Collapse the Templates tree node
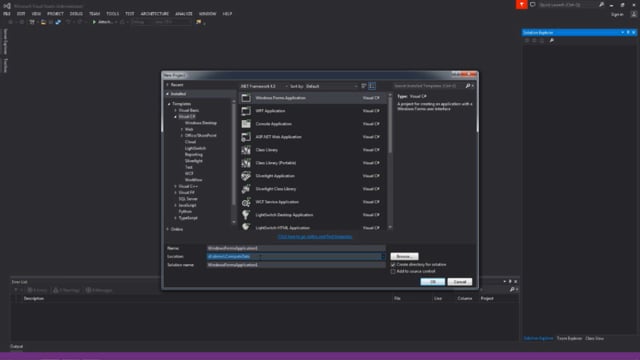640x360 pixels. click(x=169, y=104)
